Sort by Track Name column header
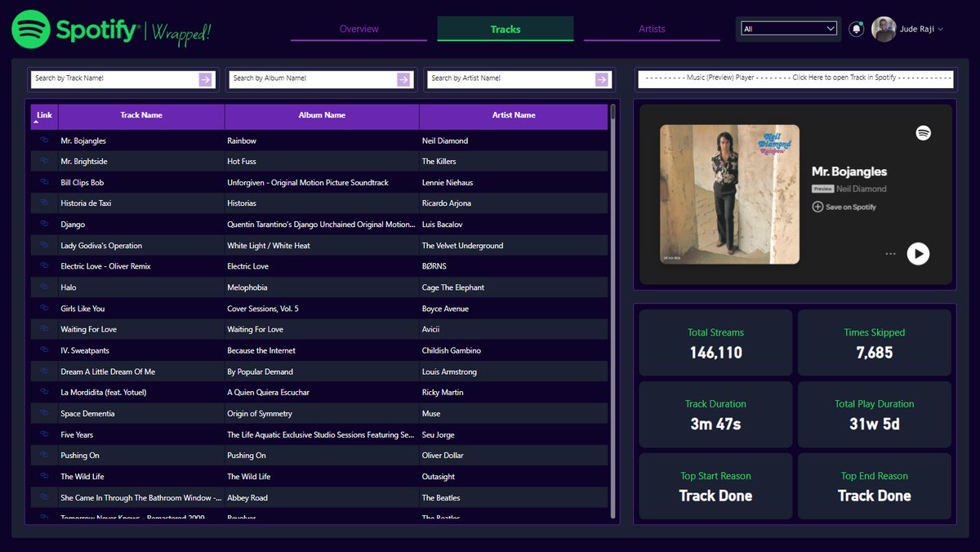The height and width of the screenshot is (552, 980). [141, 116]
